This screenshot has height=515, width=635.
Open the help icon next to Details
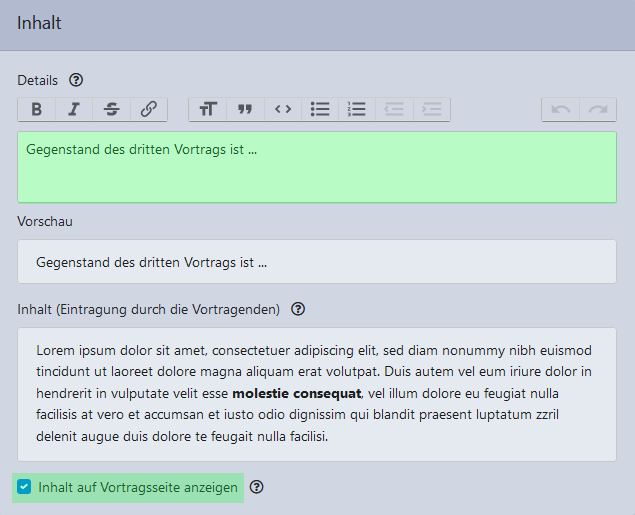(76, 80)
